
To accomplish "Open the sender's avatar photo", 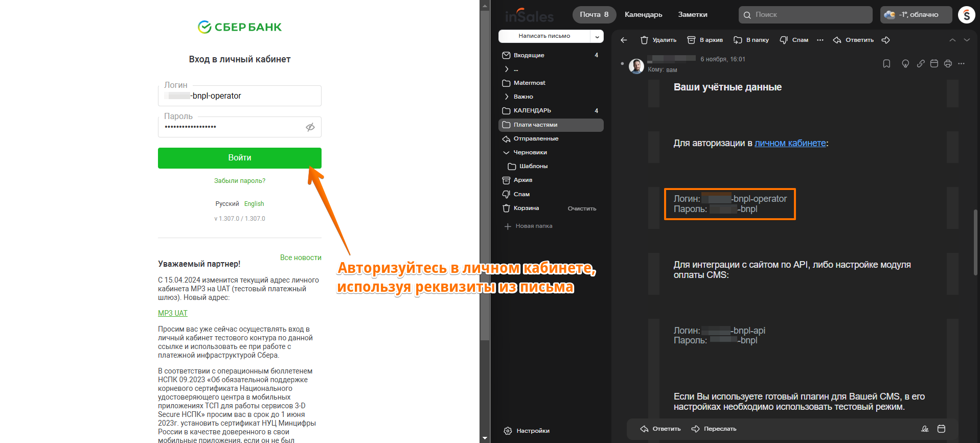I will coord(636,66).
